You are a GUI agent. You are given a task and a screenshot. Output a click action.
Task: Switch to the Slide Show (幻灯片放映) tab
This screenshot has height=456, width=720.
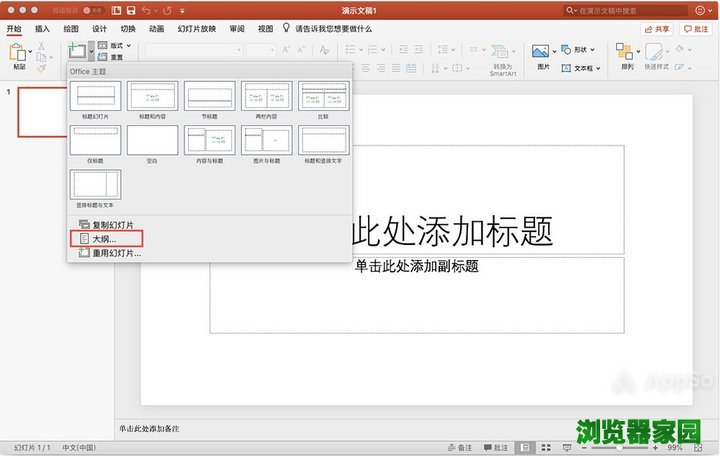[x=196, y=29]
